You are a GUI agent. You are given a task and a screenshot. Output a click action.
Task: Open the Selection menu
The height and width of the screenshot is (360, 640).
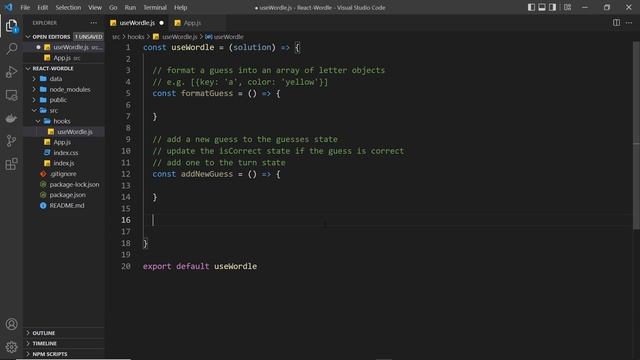click(x=68, y=7)
